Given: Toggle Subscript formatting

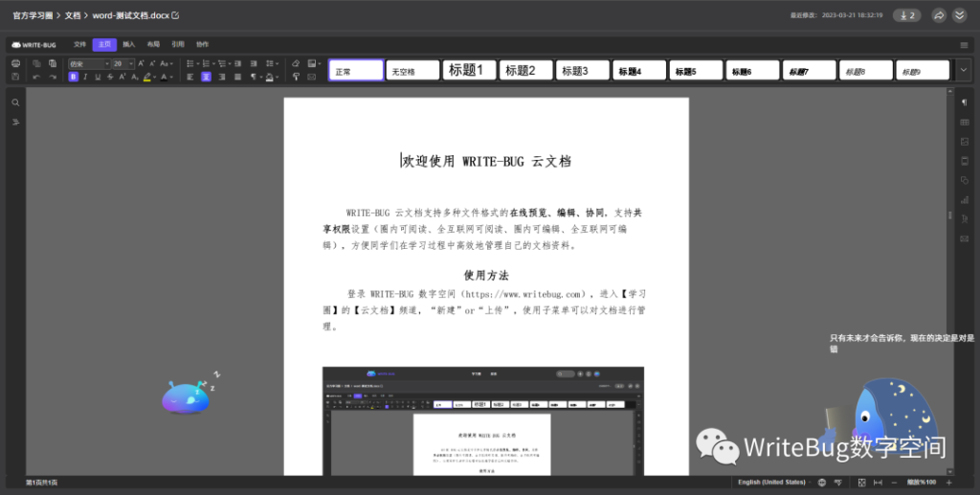Looking at the screenshot, I should (134, 77).
